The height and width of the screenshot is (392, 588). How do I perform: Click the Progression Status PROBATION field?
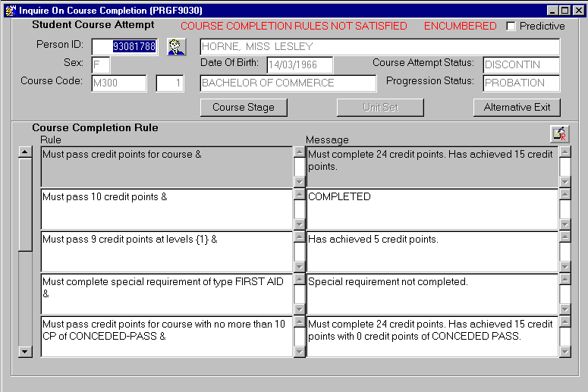coord(520,83)
